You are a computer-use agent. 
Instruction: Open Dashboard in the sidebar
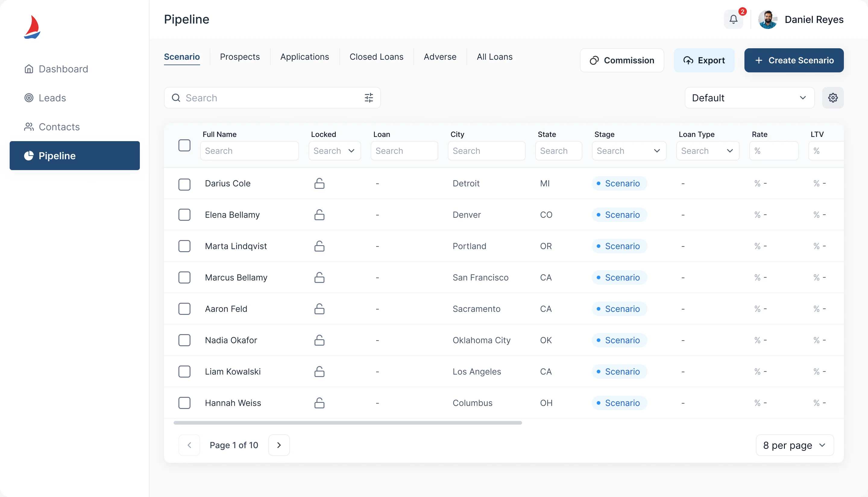point(75,69)
